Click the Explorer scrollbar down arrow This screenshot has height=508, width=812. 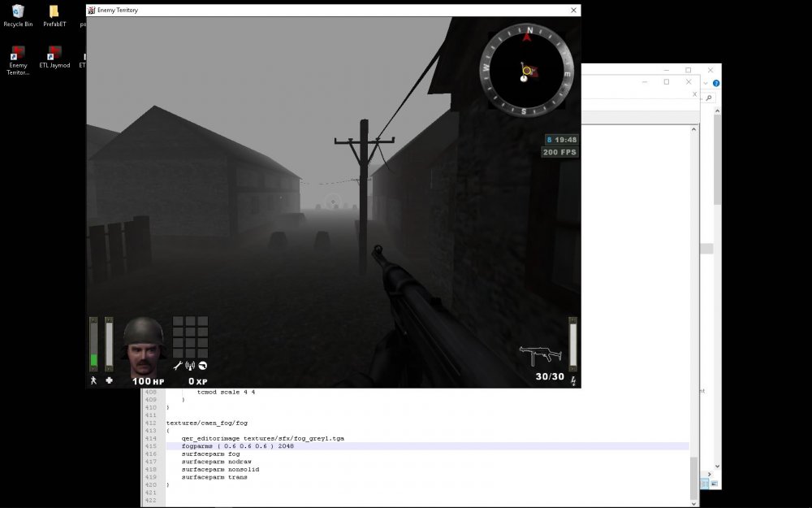point(718,466)
